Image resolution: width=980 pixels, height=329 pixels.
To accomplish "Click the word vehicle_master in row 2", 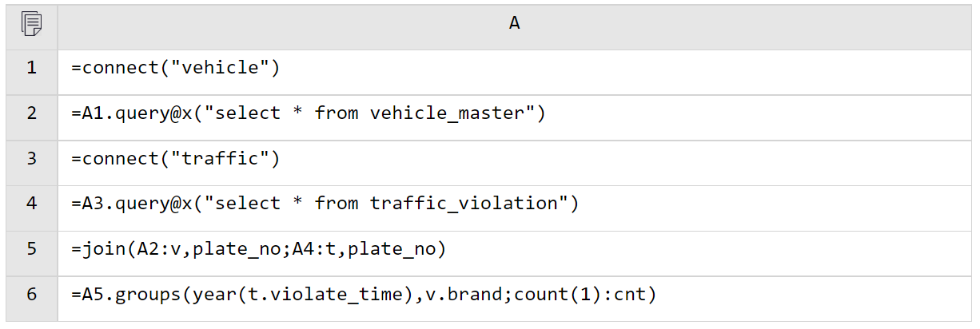I will click(446, 113).
